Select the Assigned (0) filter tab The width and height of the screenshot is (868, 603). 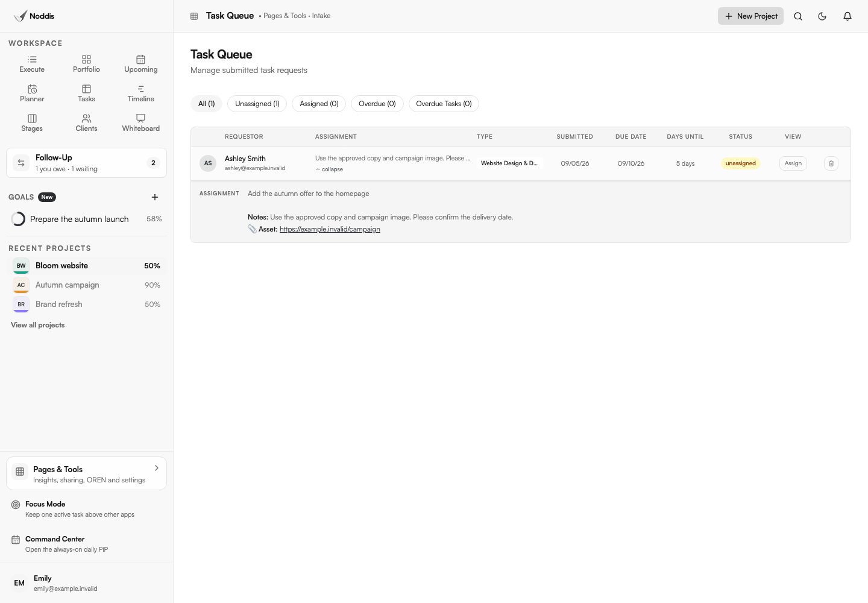click(x=319, y=104)
